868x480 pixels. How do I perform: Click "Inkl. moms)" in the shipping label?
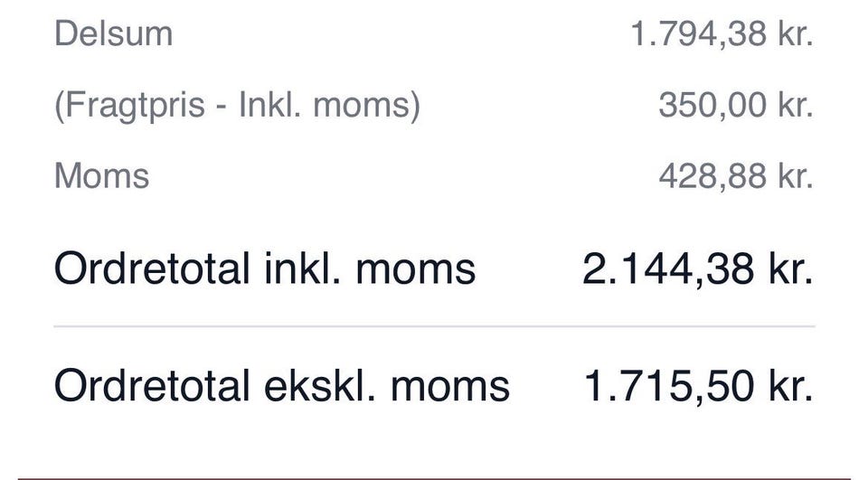(x=329, y=105)
